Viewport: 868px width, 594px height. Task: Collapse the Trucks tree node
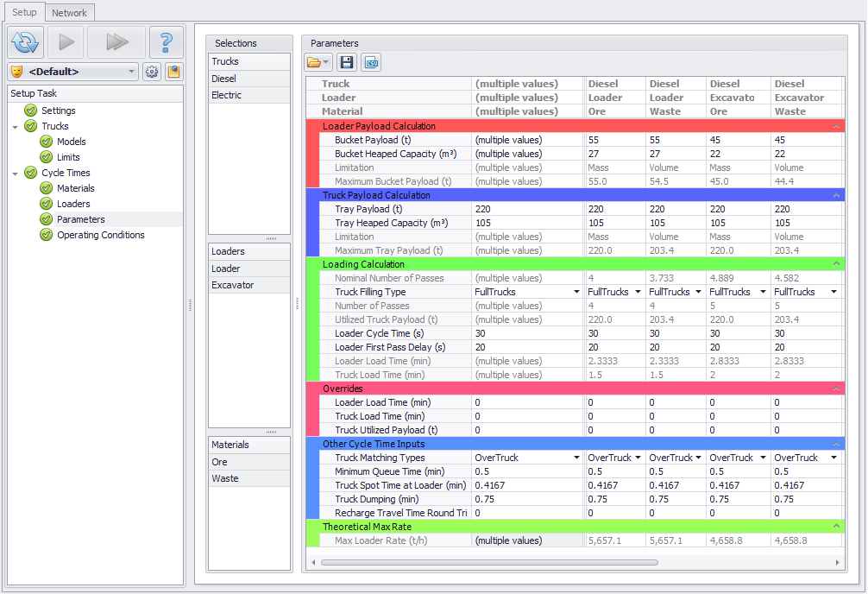(x=16, y=126)
